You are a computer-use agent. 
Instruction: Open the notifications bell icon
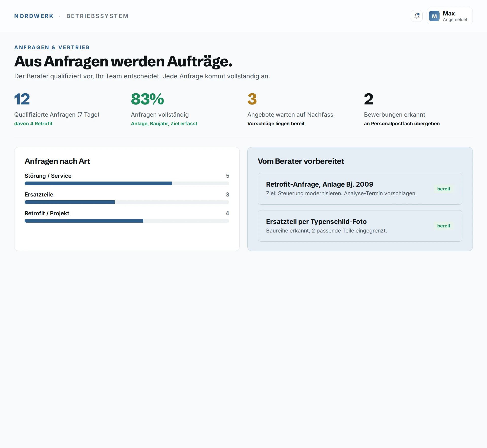coord(417,16)
